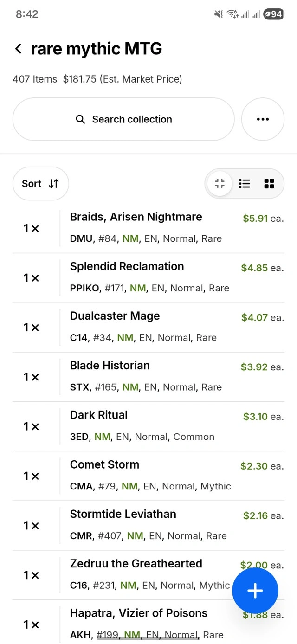
Task: Tap the back arrow beside collection title
Action: [19, 49]
